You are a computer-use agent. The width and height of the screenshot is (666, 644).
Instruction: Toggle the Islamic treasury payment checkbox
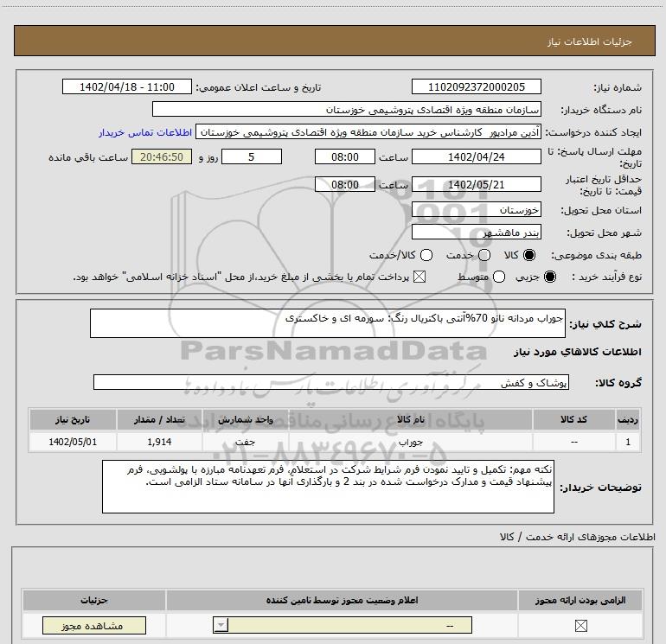[419, 277]
